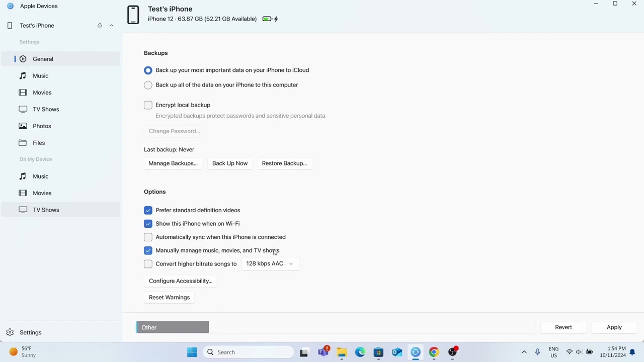The width and height of the screenshot is (644, 362).
Task: Open the Windows Start menu
Action: pos(192,352)
